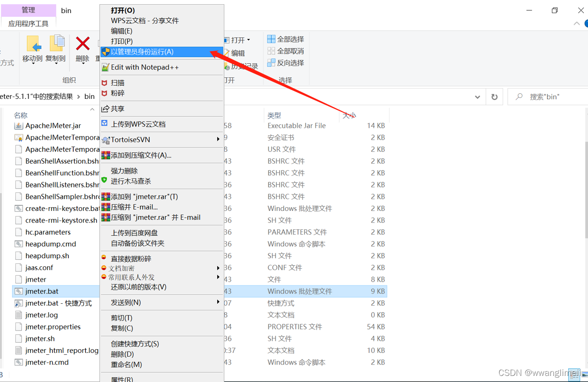Click the jmeter.log text file icon
This screenshot has width=588, height=382.
click(x=19, y=315)
